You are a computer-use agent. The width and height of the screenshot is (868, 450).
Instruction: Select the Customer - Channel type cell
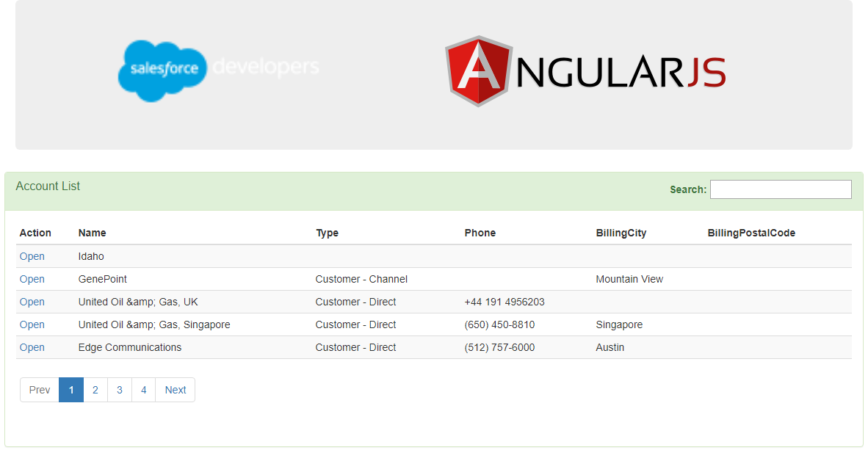tap(361, 279)
